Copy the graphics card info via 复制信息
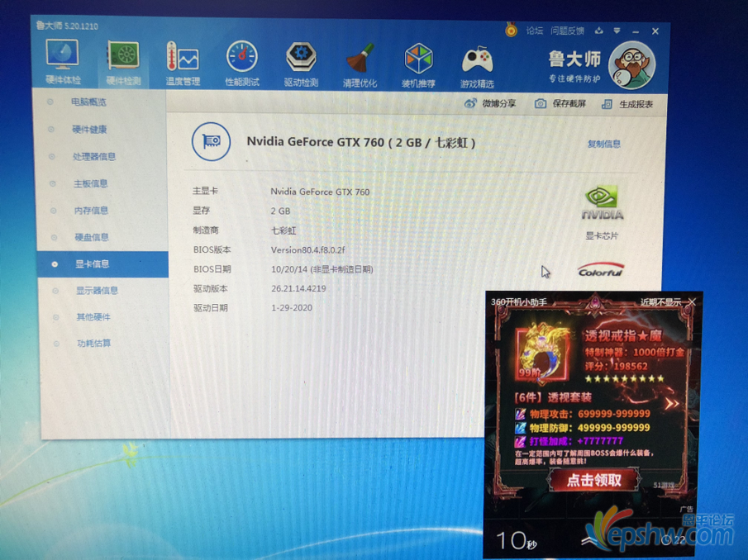The image size is (748, 560). point(604,144)
